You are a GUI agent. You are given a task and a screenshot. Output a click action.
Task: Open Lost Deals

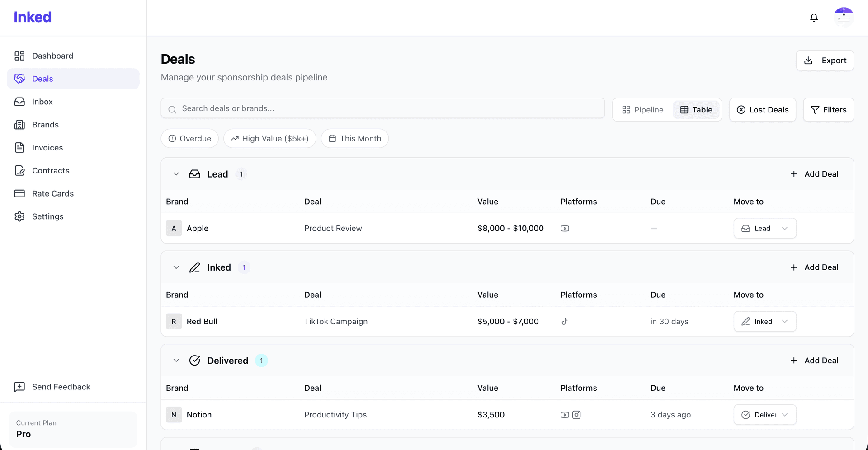(x=763, y=110)
